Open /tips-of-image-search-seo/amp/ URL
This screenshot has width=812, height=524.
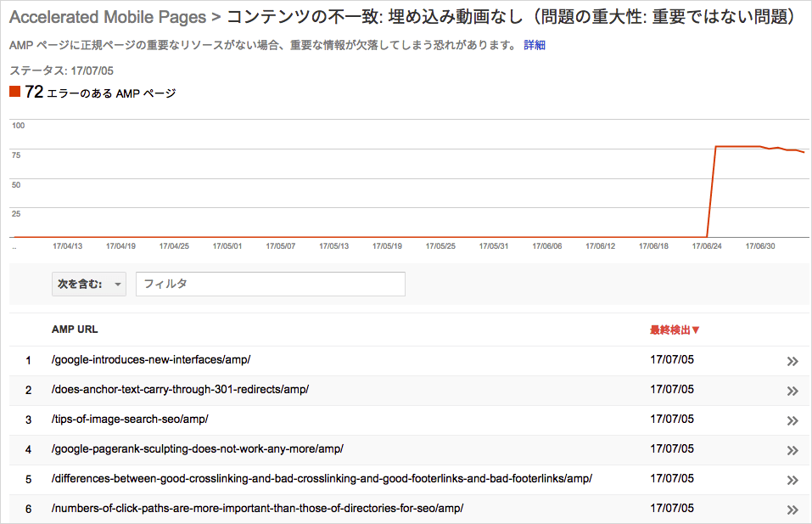tap(130, 419)
